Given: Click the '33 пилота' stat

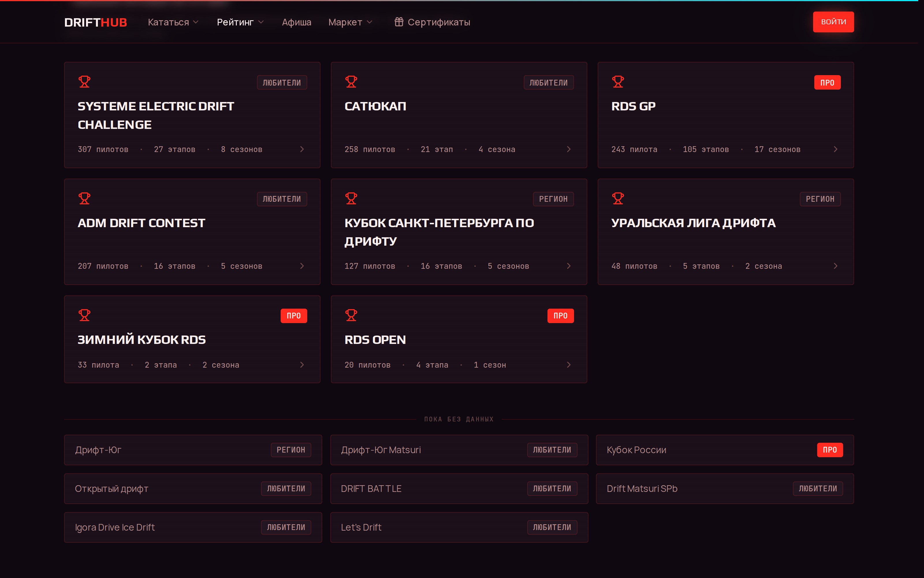Looking at the screenshot, I should coord(98,365).
